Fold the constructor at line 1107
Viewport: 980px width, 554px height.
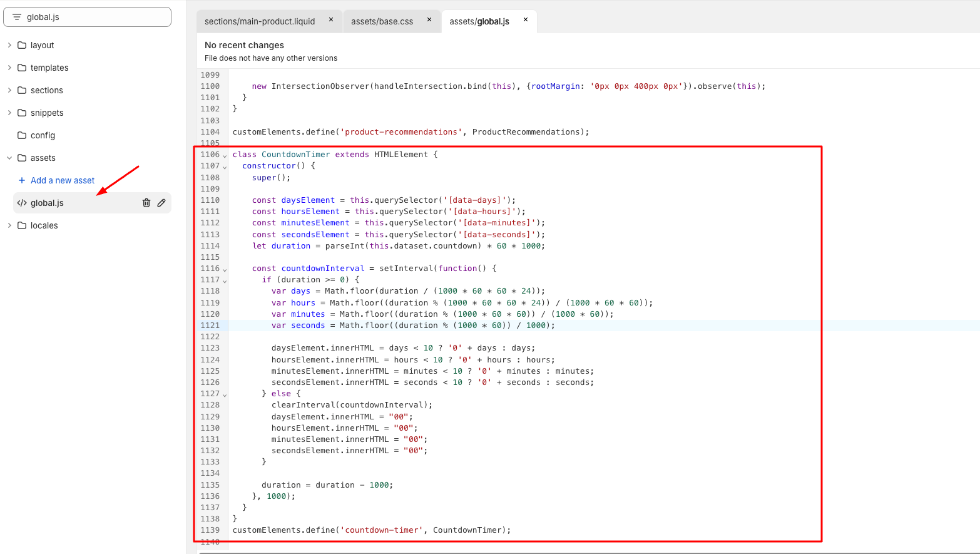click(225, 167)
